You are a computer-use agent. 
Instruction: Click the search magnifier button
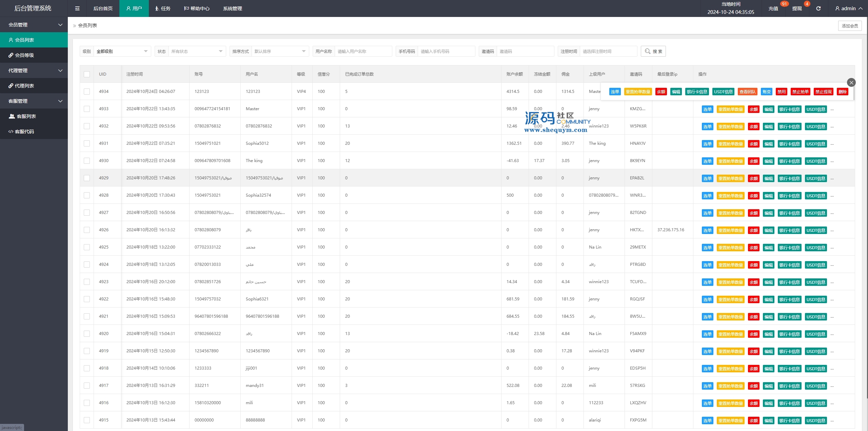(653, 51)
